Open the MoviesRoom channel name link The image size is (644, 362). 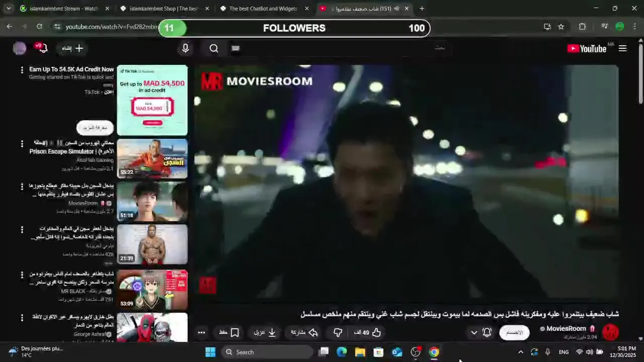pos(566,329)
